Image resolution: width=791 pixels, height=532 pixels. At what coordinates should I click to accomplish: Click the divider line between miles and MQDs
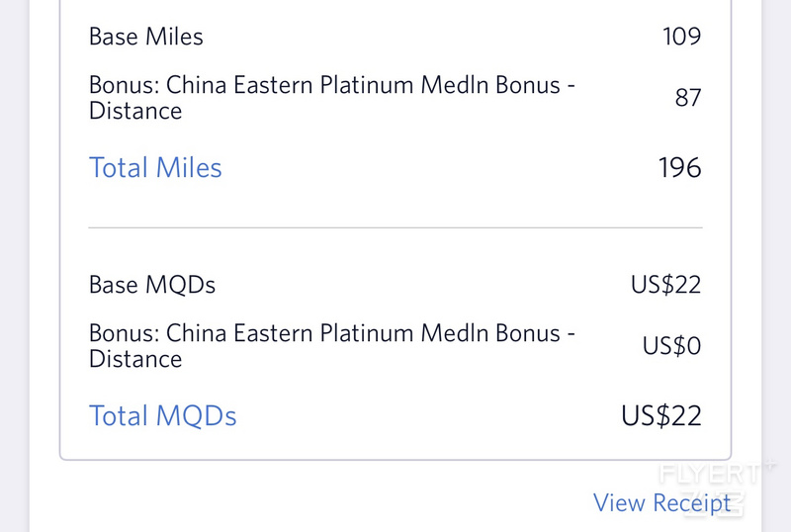395,227
